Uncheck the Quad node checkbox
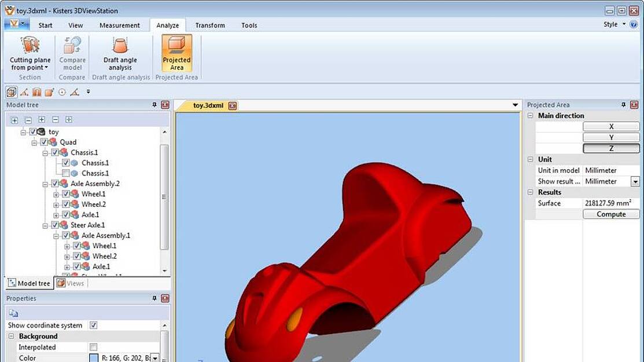Viewport: 644px width, 362px height. click(44, 142)
